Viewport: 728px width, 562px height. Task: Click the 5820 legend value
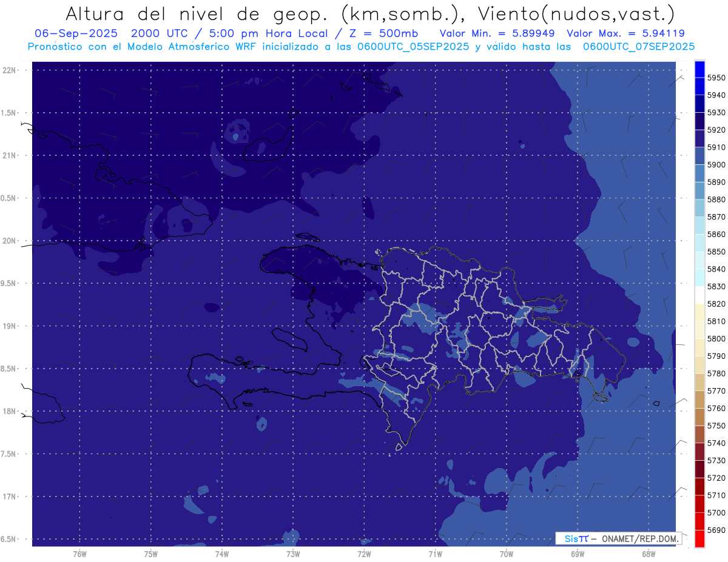coord(716,304)
